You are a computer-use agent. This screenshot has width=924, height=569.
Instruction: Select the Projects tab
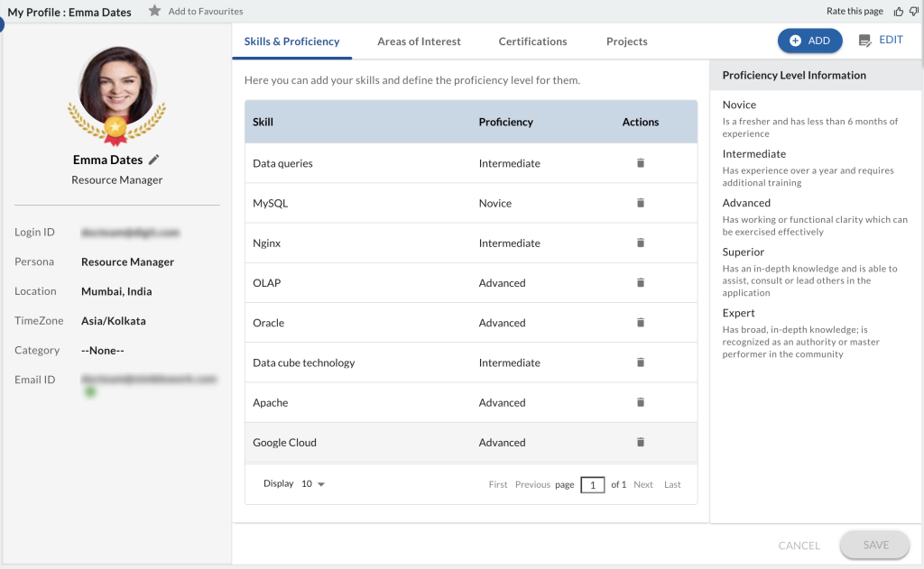pyautogui.click(x=626, y=41)
